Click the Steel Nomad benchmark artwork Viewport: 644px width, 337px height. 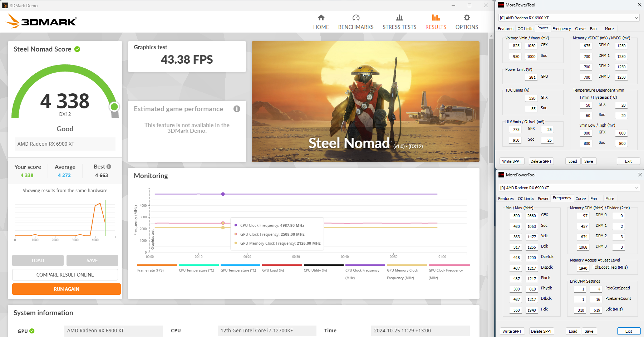point(365,102)
